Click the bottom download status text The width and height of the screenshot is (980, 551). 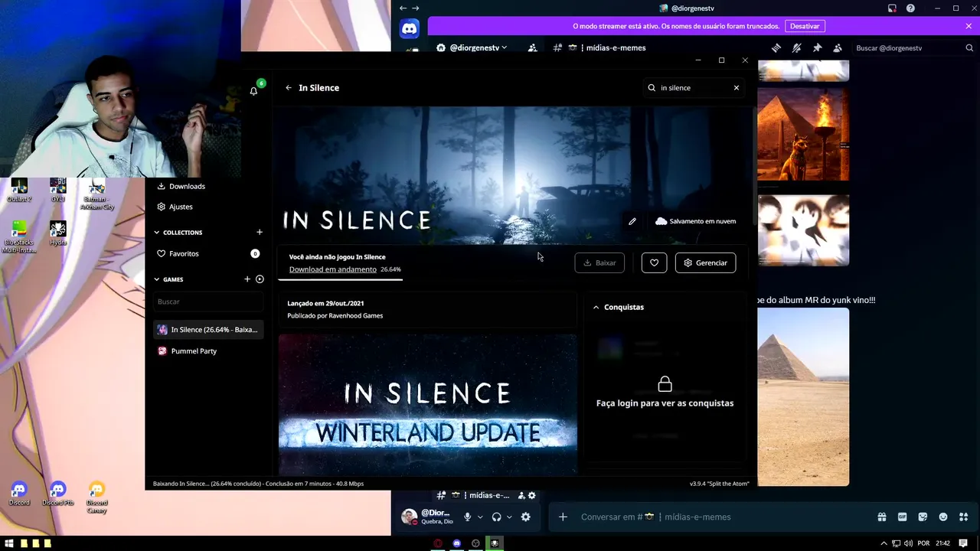[258, 484]
